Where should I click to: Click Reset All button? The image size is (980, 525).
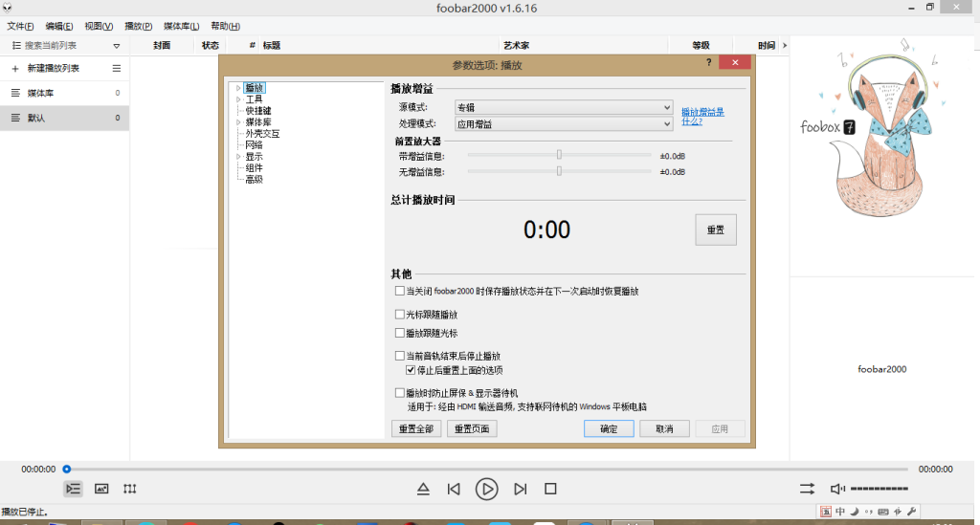[416, 428]
